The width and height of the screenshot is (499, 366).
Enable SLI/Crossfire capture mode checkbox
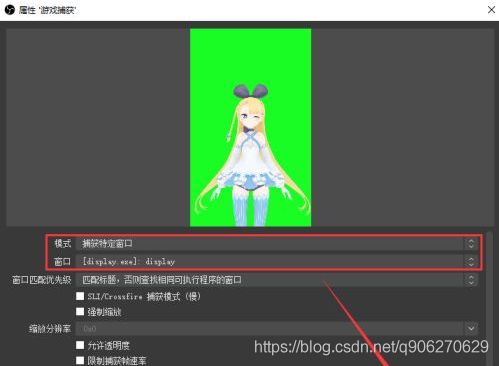[x=80, y=296]
